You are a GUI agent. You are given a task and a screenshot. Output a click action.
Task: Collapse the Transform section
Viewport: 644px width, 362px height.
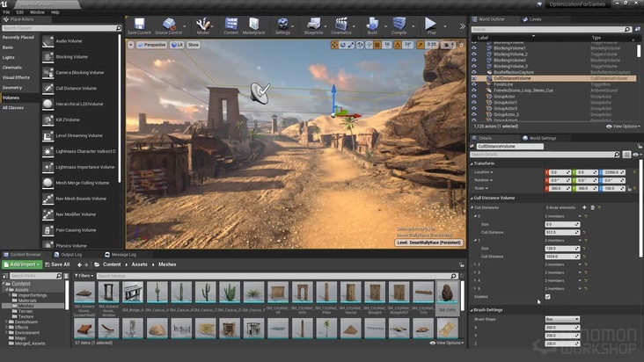pyautogui.click(x=472, y=163)
